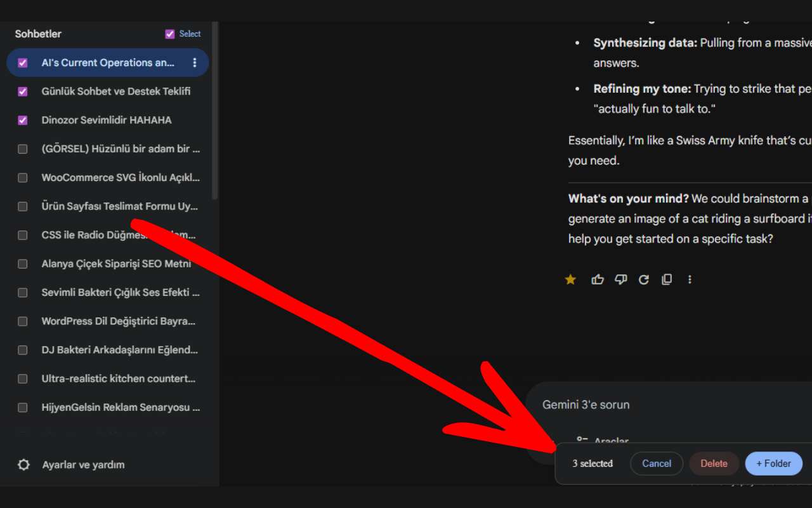
Task: Click the Select label in Sohbetler header
Action: point(190,34)
